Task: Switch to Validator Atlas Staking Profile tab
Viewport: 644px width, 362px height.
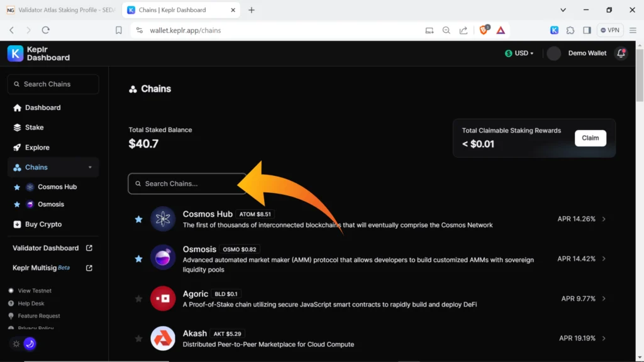Action: [x=60, y=10]
